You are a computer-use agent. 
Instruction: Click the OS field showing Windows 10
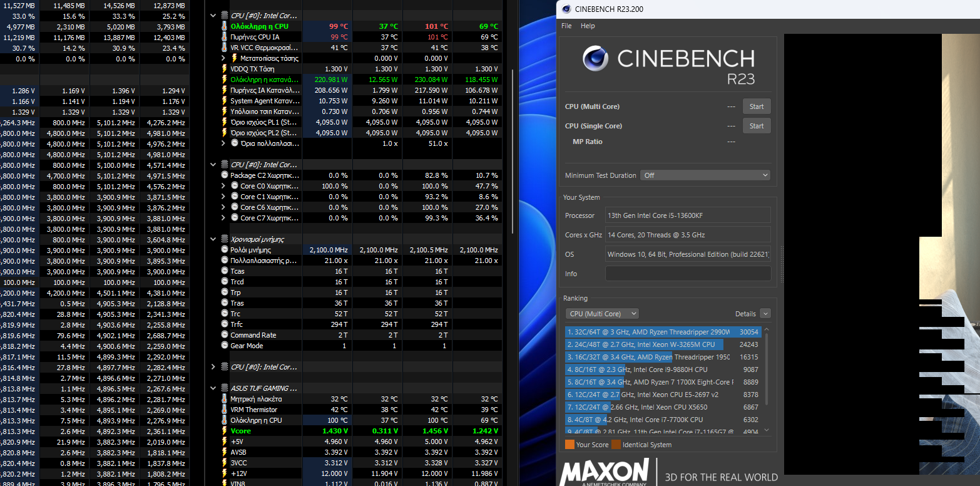[x=688, y=254]
